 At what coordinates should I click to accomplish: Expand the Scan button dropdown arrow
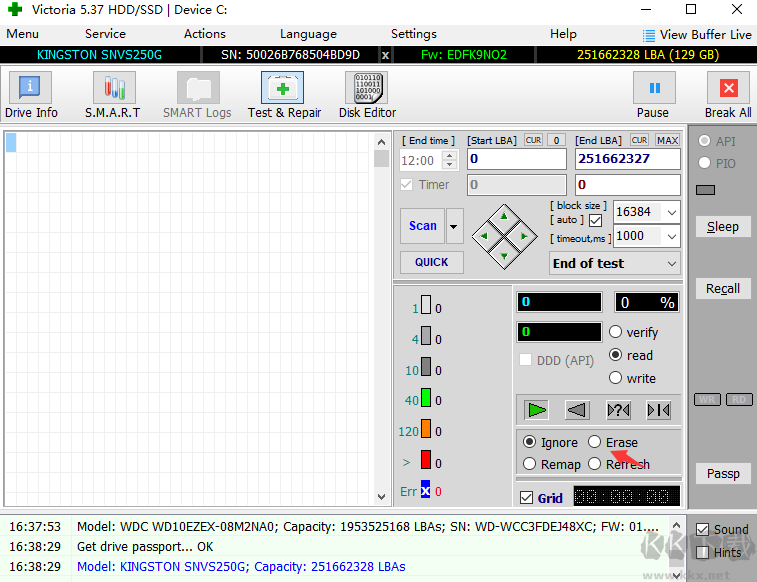point(455,227)
